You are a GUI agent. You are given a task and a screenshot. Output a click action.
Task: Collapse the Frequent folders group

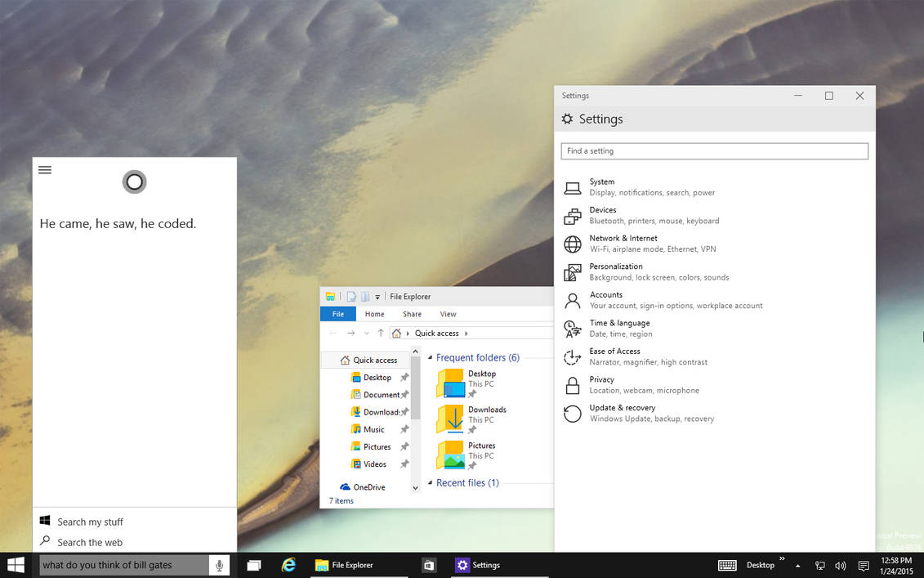pyautogui.click(x=430, y=358)
